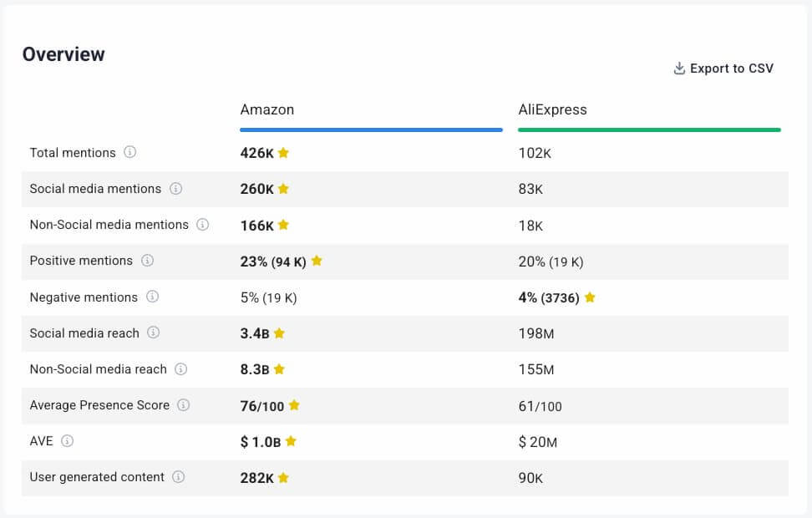The image size is (812, 518).
Task: Click info icon for Non-Social media reach
Action: (180, 368)
